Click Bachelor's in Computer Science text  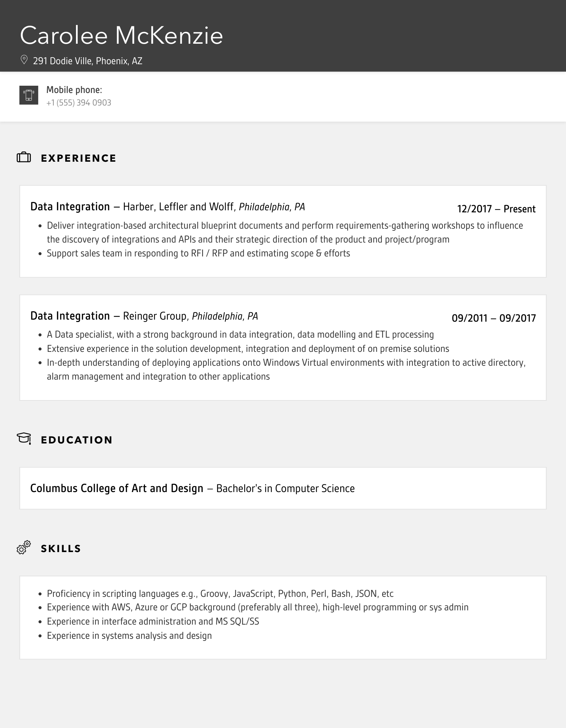(x=285, y=489)
